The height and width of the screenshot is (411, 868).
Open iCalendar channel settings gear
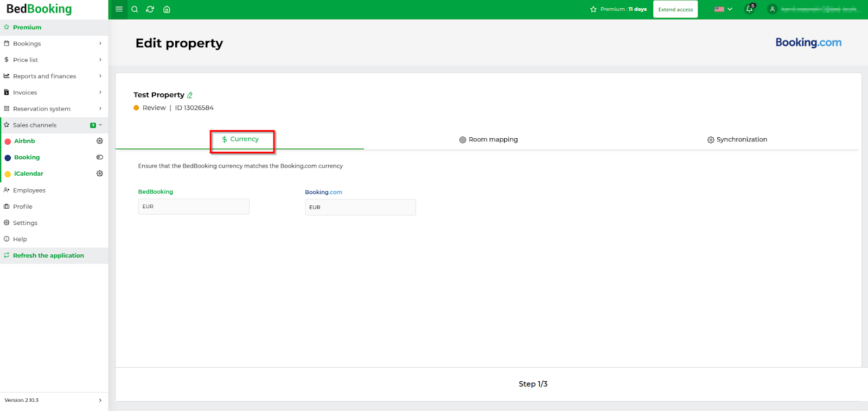point(99,174)
